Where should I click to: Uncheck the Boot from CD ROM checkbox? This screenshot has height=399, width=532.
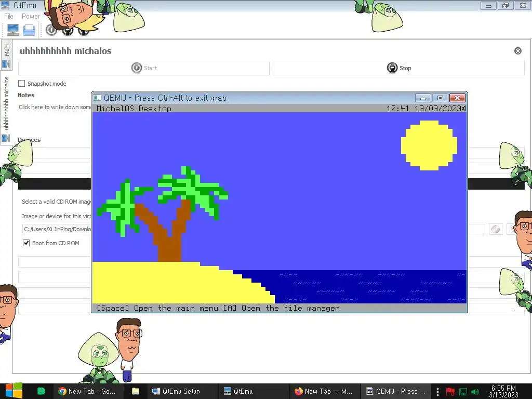[26, 243]
